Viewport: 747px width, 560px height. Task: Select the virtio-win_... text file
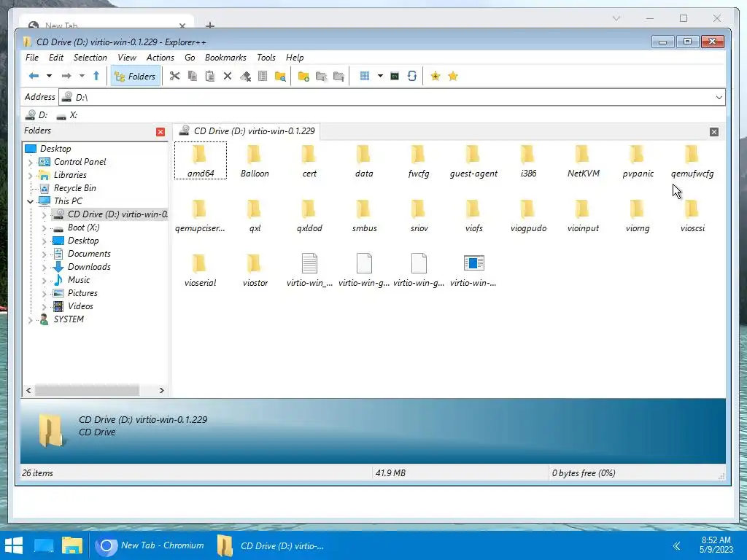click(309, 271)
